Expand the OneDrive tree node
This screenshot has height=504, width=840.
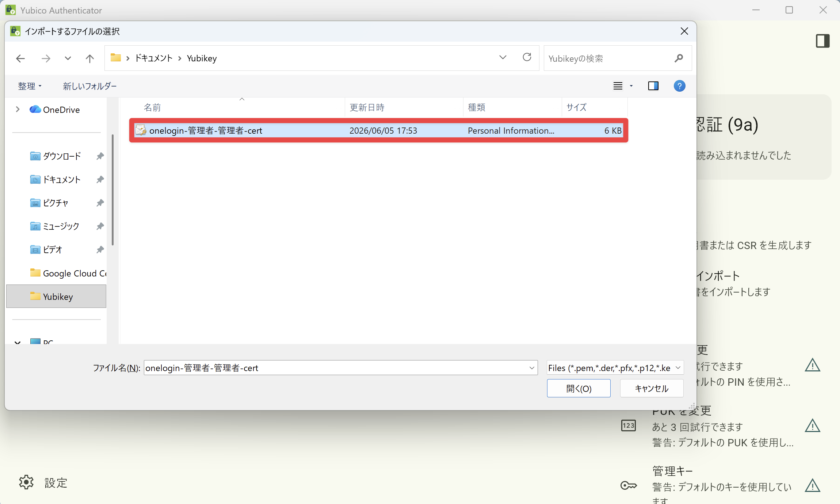[18, 110]
